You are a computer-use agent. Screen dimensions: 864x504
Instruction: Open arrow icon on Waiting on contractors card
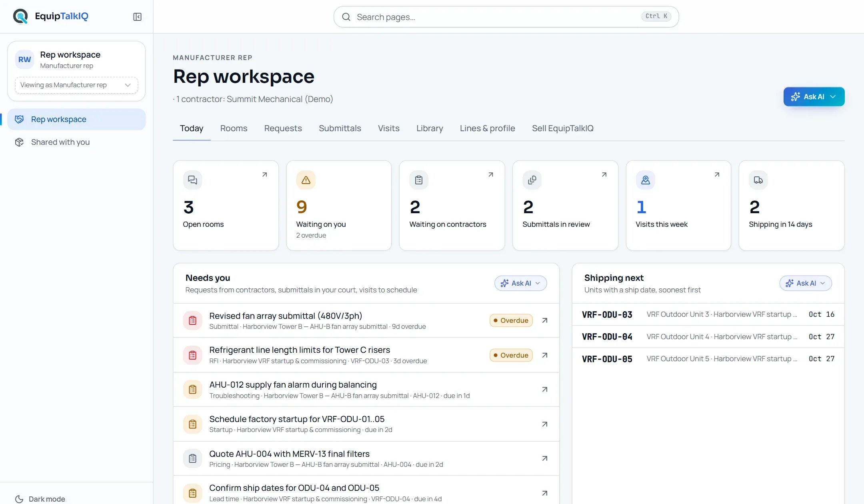pyautogui.click(x=490, y=175)
